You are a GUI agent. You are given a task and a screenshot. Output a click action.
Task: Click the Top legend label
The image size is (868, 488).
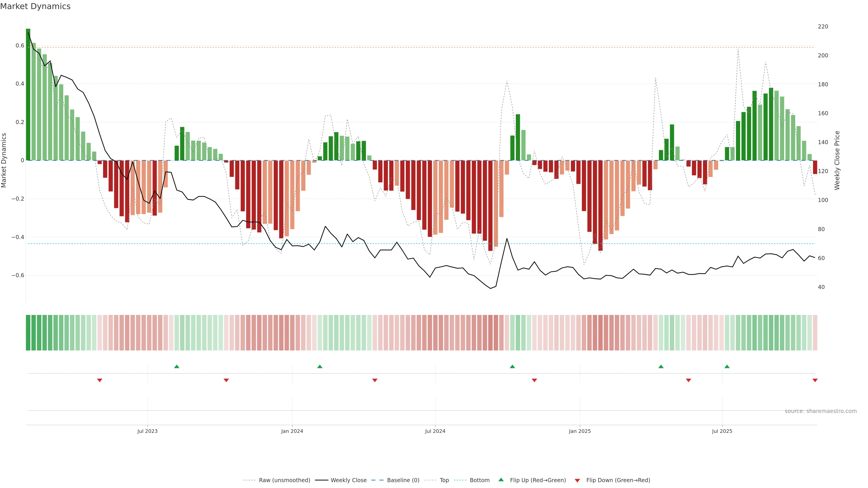pos(444,480)
